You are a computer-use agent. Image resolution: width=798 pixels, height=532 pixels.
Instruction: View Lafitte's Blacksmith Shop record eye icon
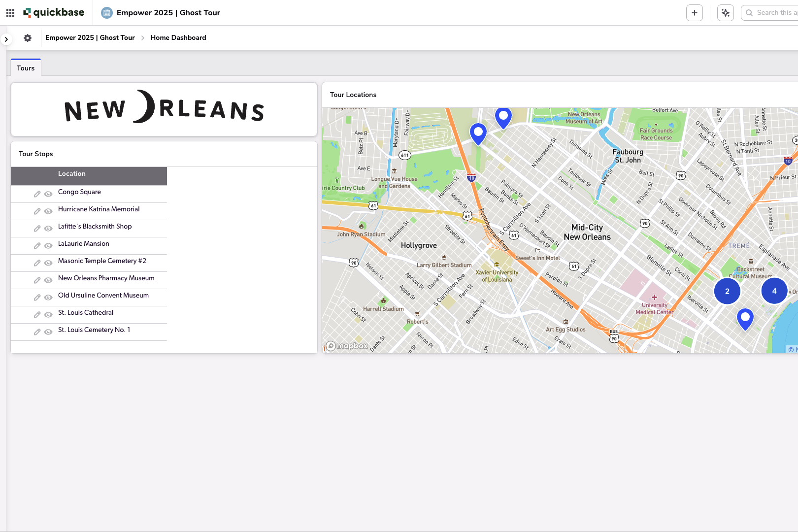(48, 229)
